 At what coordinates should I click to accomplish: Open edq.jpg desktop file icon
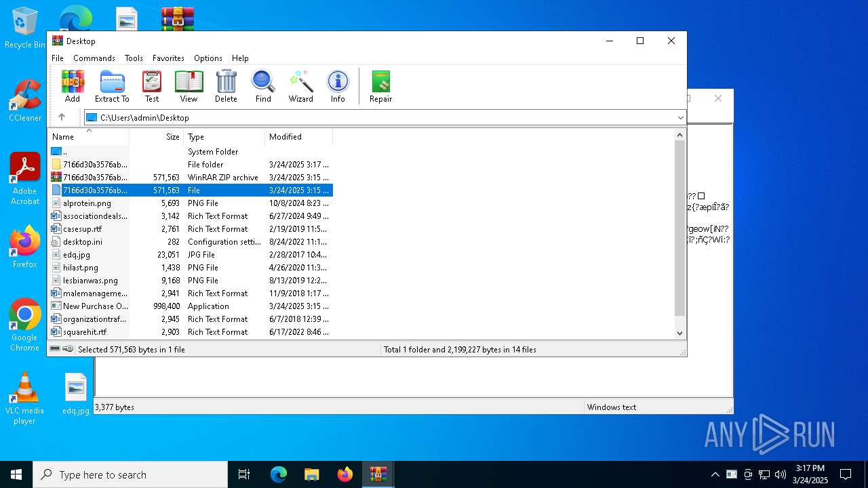[x=76, y=394]
